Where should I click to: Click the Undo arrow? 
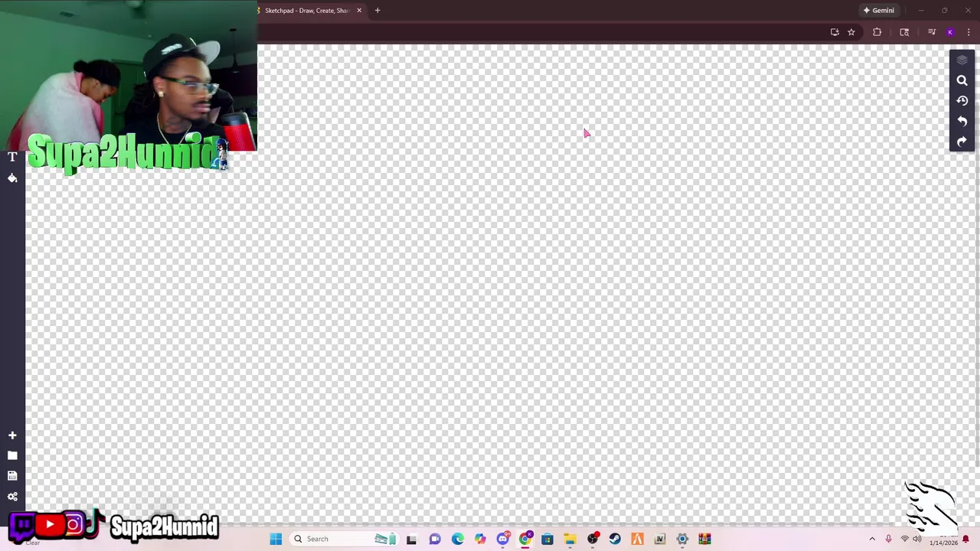point(962,122)
